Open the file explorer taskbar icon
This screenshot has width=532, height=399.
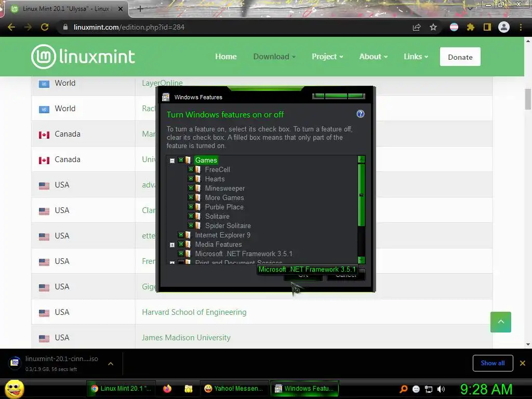[x=188, y=389]
